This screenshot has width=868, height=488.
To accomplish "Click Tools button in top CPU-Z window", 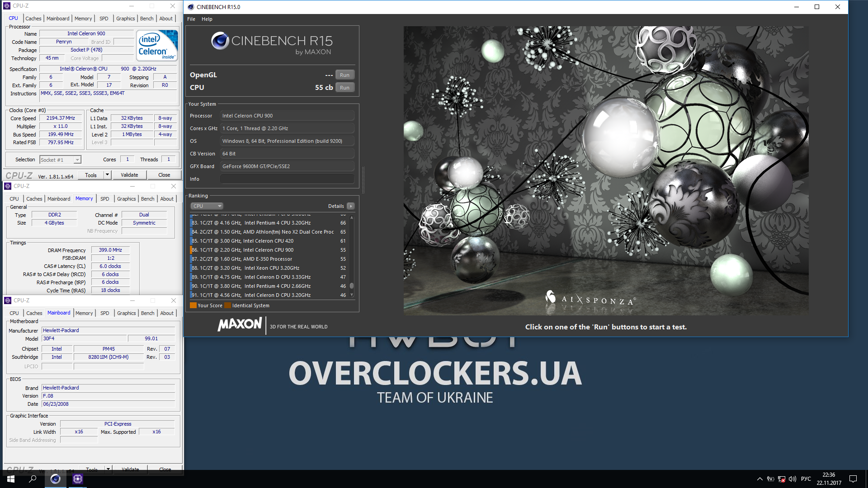I will tap(91, 175).
